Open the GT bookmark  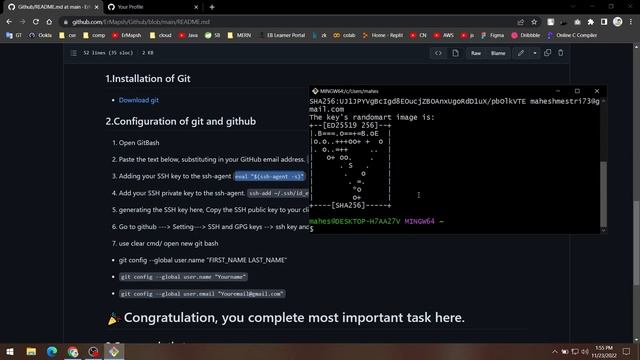click(x=14, y=36)
